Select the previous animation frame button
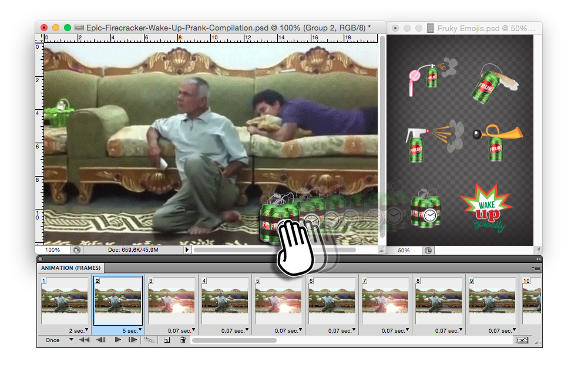 [x=100, y=340]
